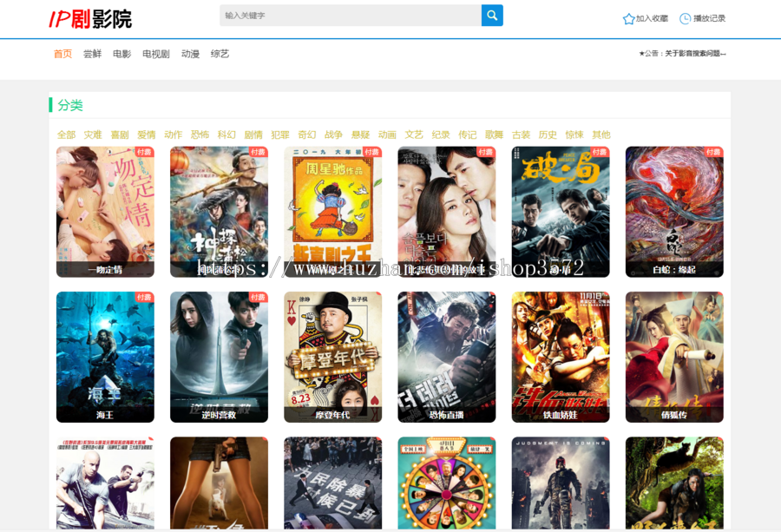The image size is (781, 532).
Task: Click the 付费 badge on 逆时营救
Action: coord(258,298)
